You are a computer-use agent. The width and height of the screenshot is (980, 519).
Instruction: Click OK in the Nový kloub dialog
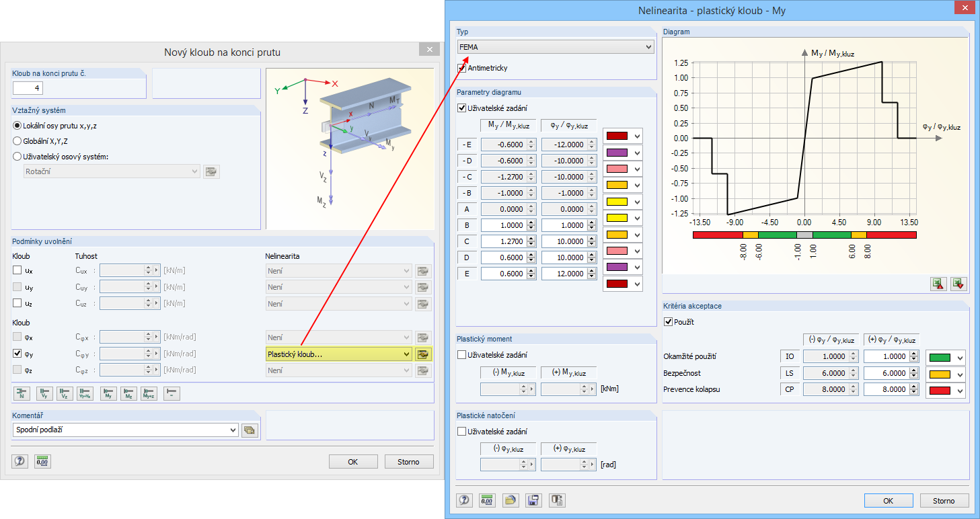(x=353, y=462)
